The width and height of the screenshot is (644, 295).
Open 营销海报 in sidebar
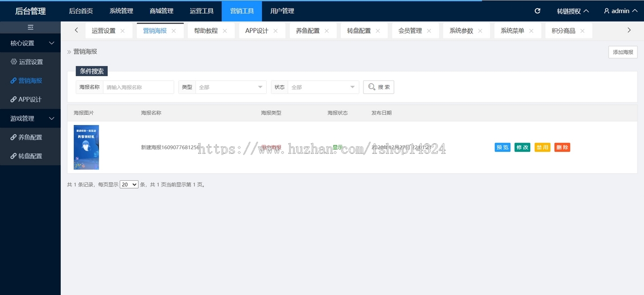30,80
